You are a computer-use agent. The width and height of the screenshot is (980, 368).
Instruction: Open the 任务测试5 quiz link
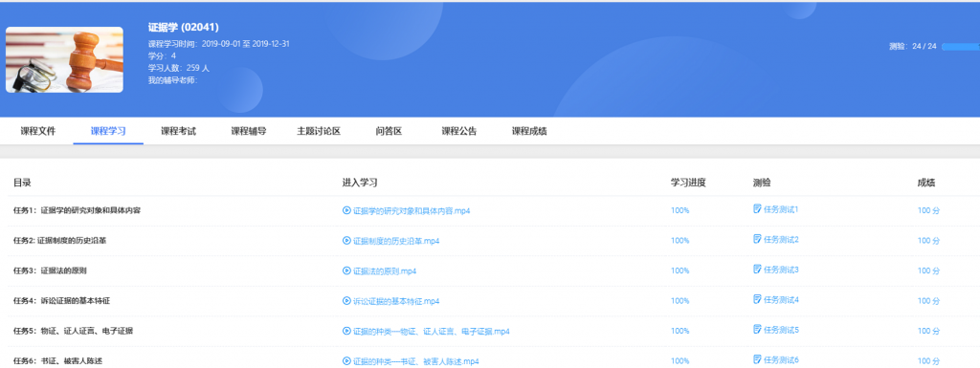pos(781,330)
